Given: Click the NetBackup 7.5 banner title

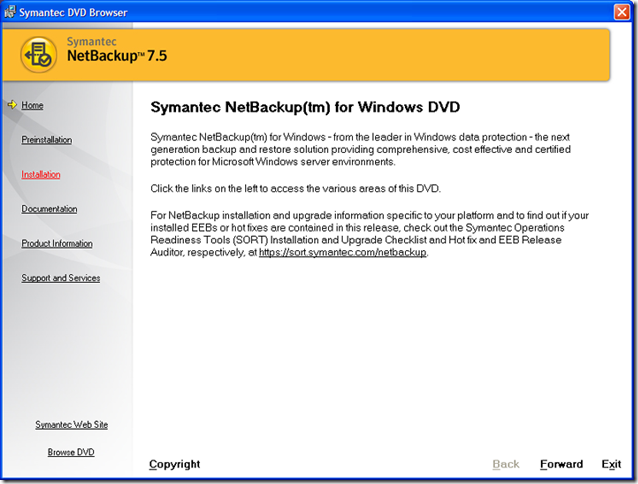Looking at the screenshot, I should [x=117, y=56].
